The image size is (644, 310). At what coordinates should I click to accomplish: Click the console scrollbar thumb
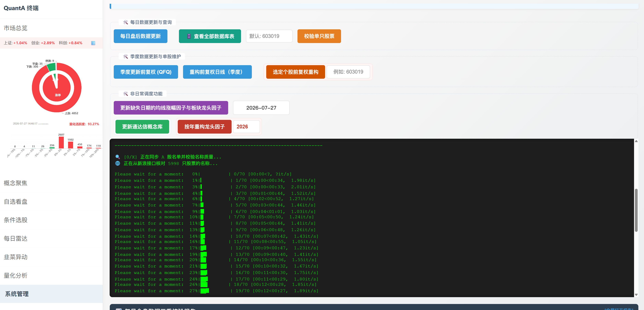click(636, 210)
